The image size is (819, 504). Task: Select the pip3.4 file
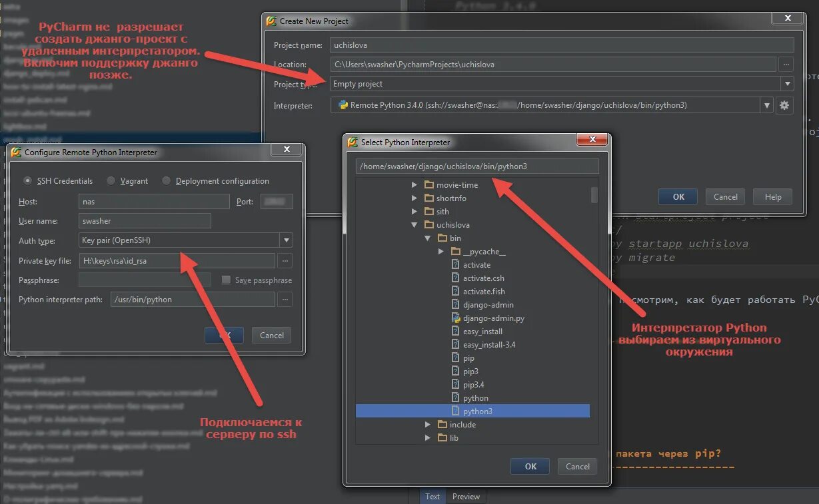point(472,385)
